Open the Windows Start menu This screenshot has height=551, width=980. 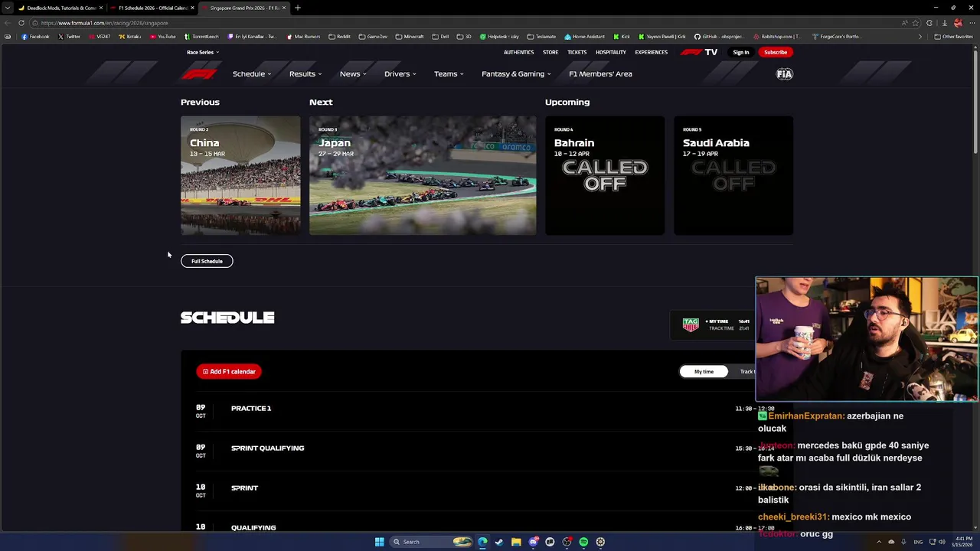[379, 542]
